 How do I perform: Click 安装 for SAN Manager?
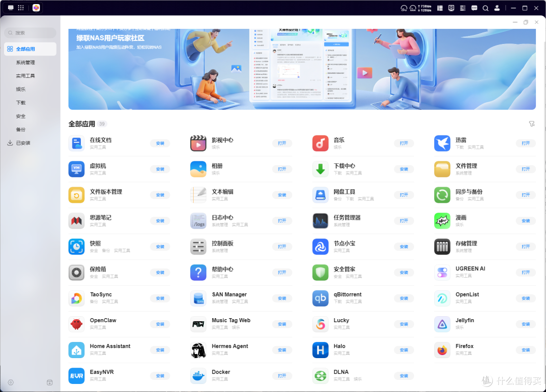pos(282,298)
